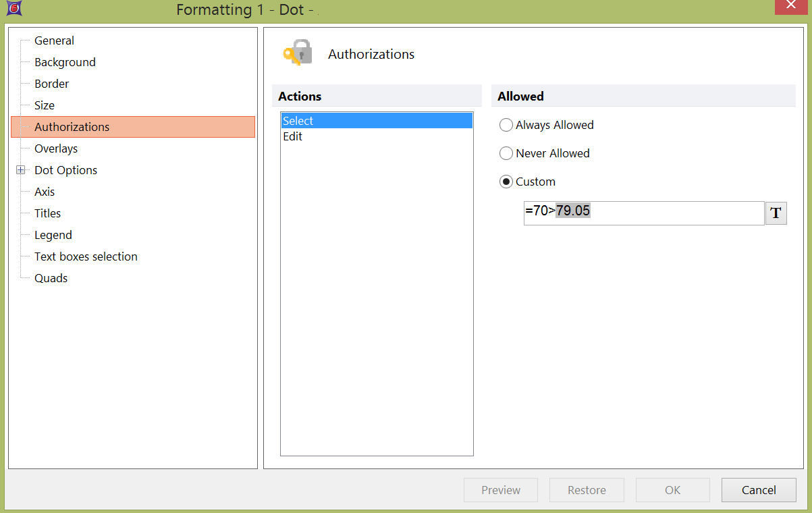Screen dimensions: 812x513
Task: Select the Custom radio button
Action: point(506,182)
